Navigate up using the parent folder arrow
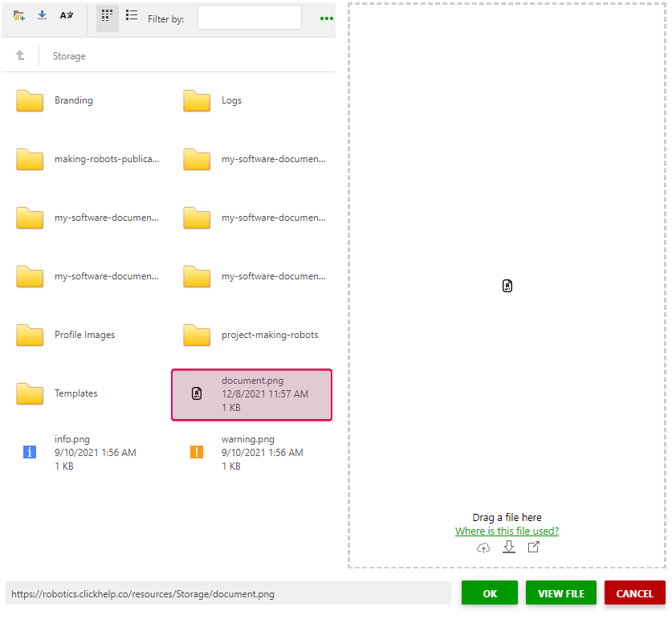The width and height of the screenshot is (672, 619). 20,55
